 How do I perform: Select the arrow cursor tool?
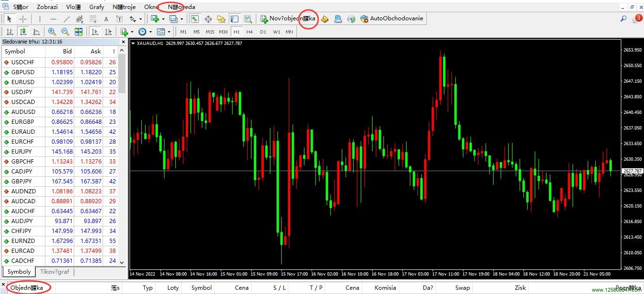[x=9, y=19]
